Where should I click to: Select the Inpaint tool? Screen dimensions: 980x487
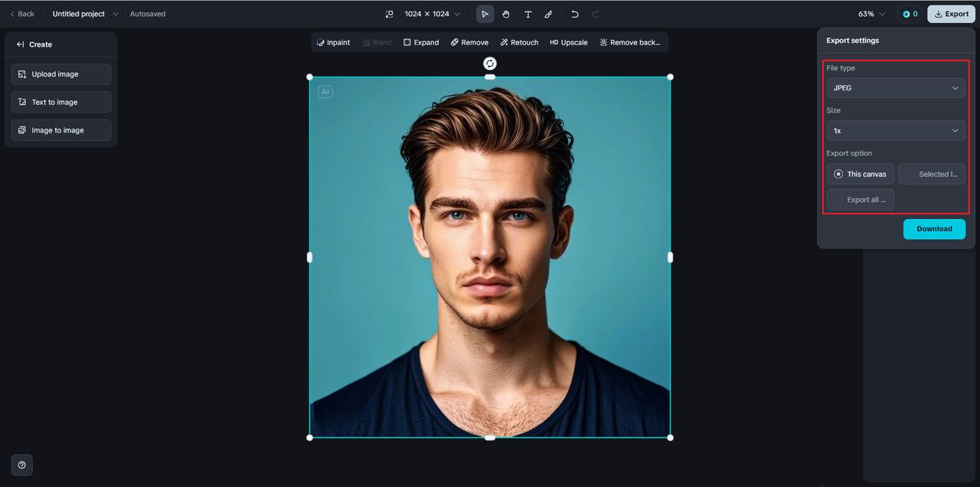[333, 42]
